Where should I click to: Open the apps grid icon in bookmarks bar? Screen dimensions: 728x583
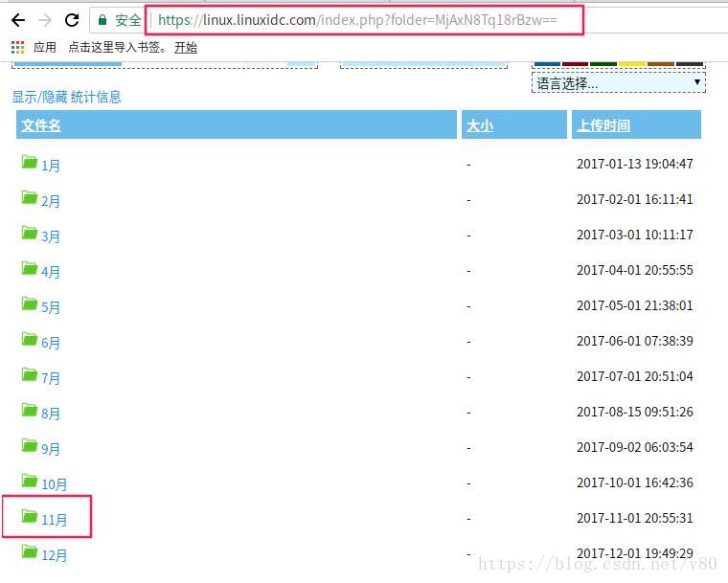(17, 47)
